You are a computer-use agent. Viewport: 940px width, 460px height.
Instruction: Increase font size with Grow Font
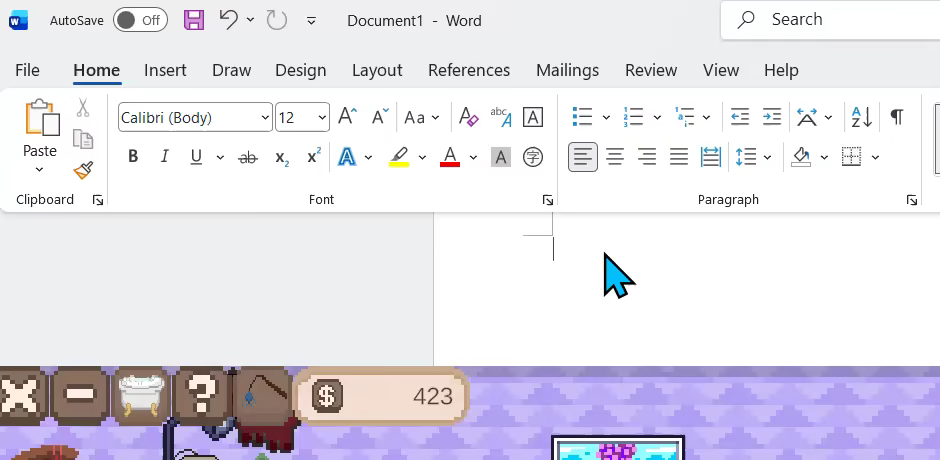tap(348, 116)
